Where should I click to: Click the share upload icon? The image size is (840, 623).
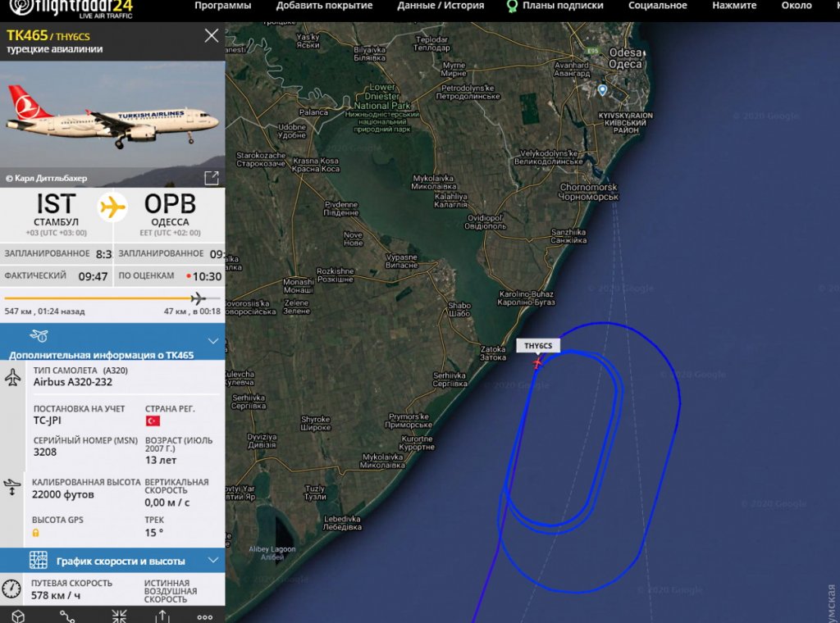pos(163,616)
